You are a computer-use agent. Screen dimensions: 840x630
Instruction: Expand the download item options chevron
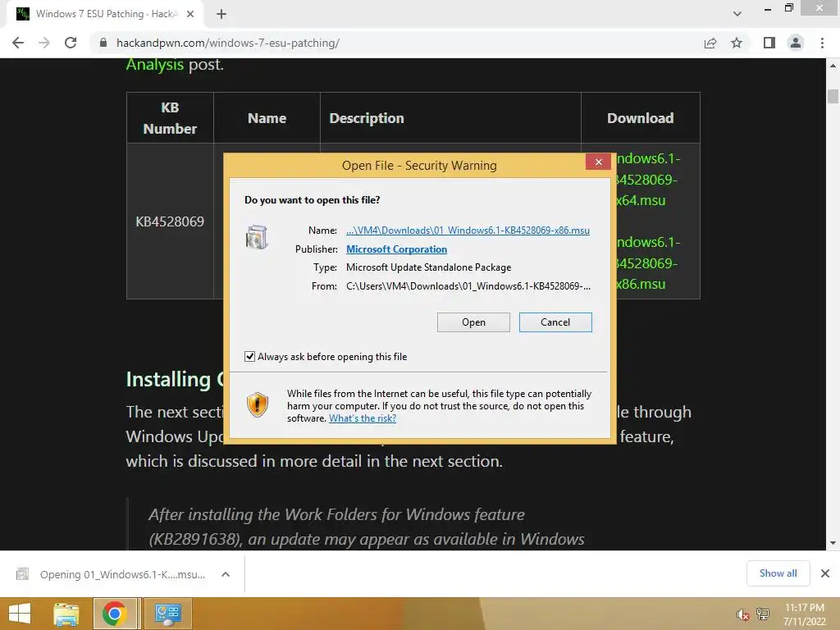(226, 574)
